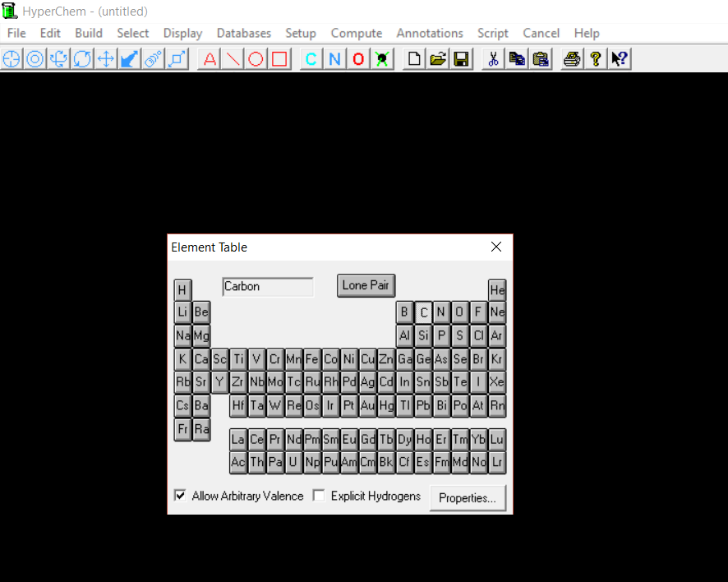
Task: Pick Nitrogen (N) in the element table
Action: (441, 312)
